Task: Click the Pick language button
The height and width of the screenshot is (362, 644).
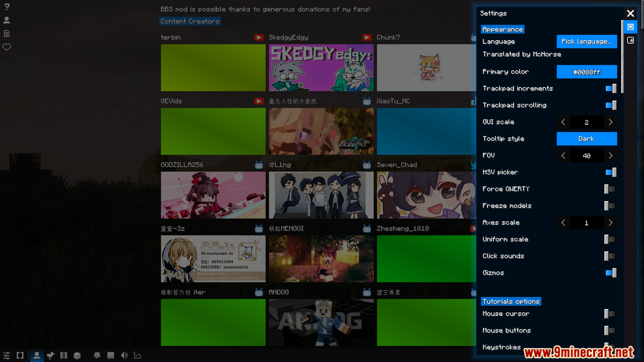Action: [x=587, y=42]
